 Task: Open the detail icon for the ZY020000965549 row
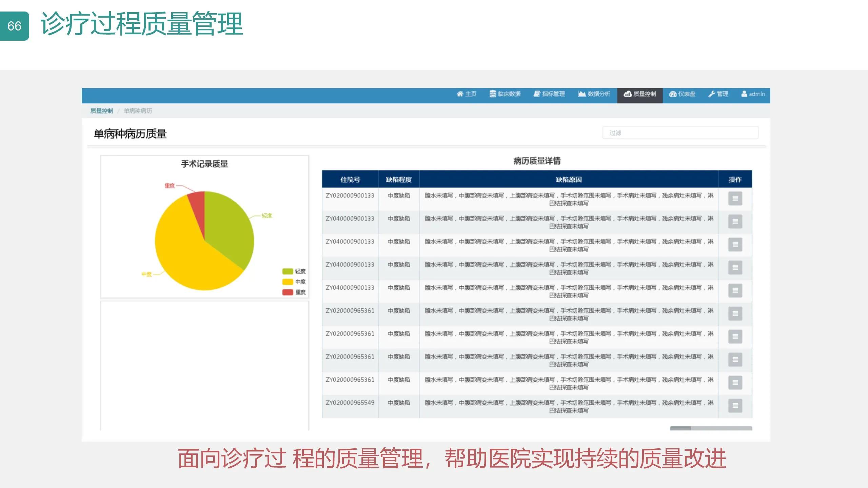[x=735, y=406]
